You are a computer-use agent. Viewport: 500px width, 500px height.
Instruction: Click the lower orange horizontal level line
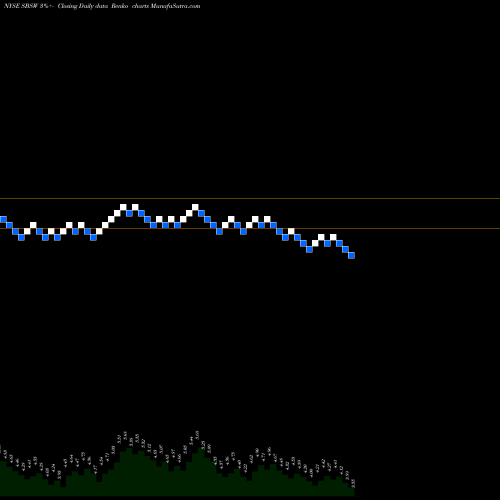[x=250, y=229]
